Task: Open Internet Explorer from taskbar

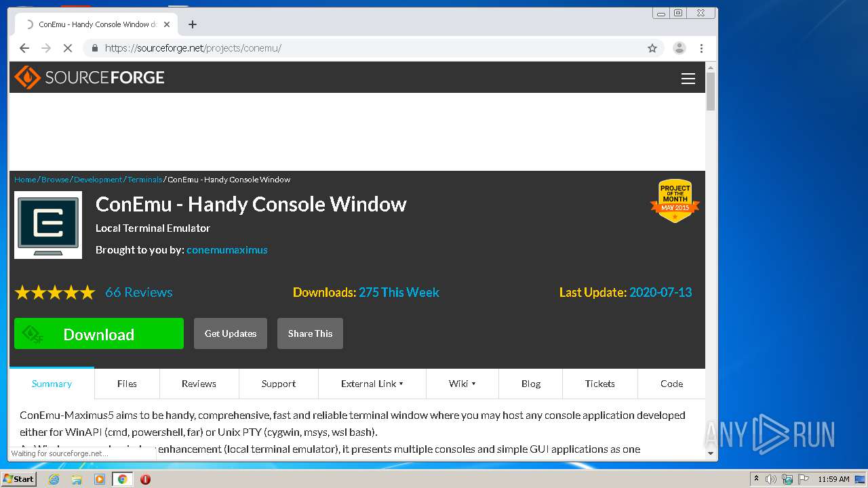Action: [54, 479]
